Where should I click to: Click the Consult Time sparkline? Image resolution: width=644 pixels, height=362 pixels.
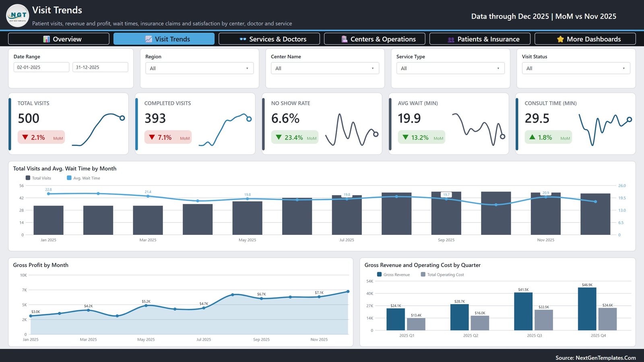(x=605, y=130)
